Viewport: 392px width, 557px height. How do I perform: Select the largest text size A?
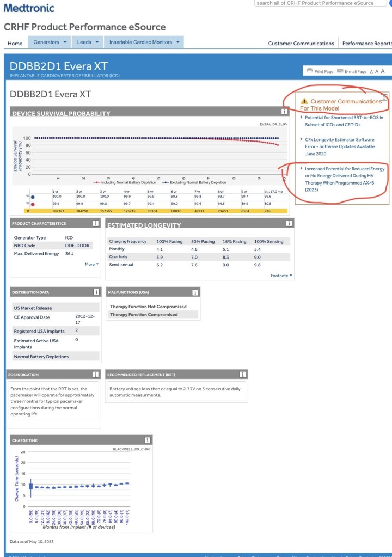coord(383,71)
